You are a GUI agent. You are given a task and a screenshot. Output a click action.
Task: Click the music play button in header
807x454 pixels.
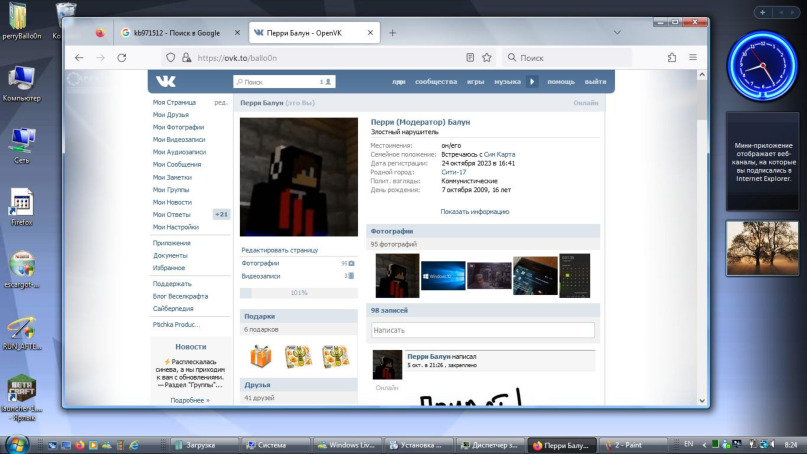pos(532,81)
